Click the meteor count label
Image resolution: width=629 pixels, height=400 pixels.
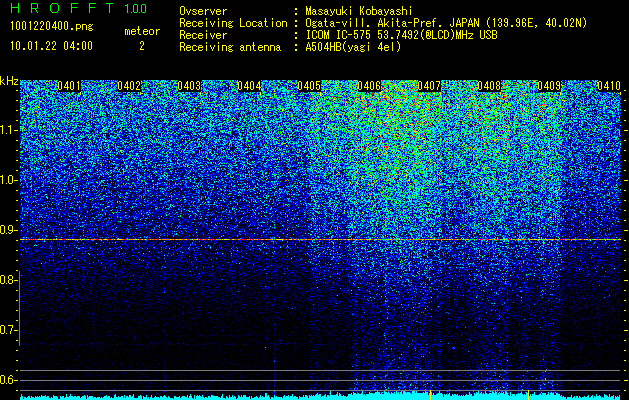tap(142, 31)
